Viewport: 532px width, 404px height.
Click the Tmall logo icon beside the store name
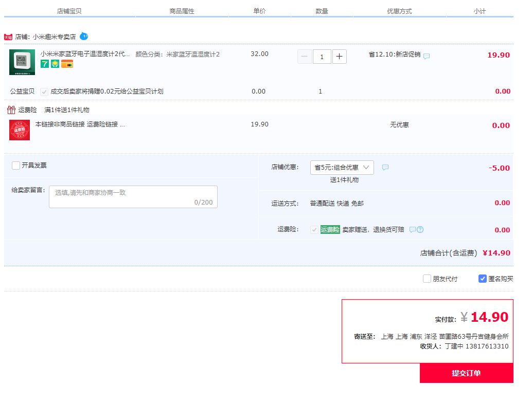pyautogui.click(x=8, y=37)
